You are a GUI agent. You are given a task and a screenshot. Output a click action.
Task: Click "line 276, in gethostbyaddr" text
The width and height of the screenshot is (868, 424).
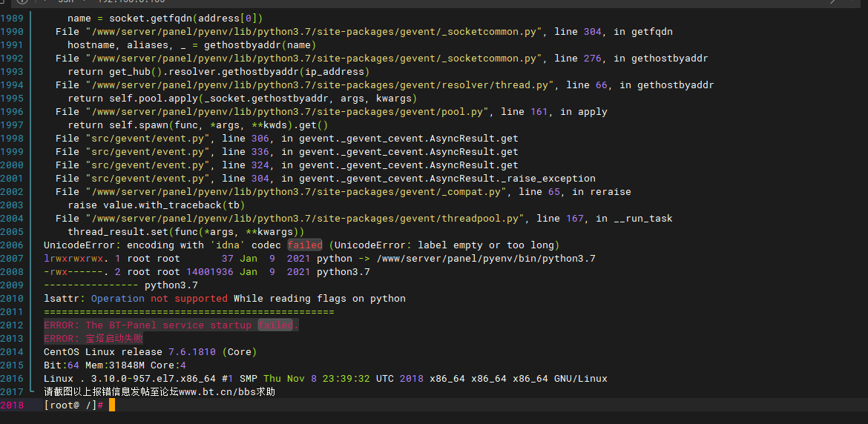pos(631,59)
